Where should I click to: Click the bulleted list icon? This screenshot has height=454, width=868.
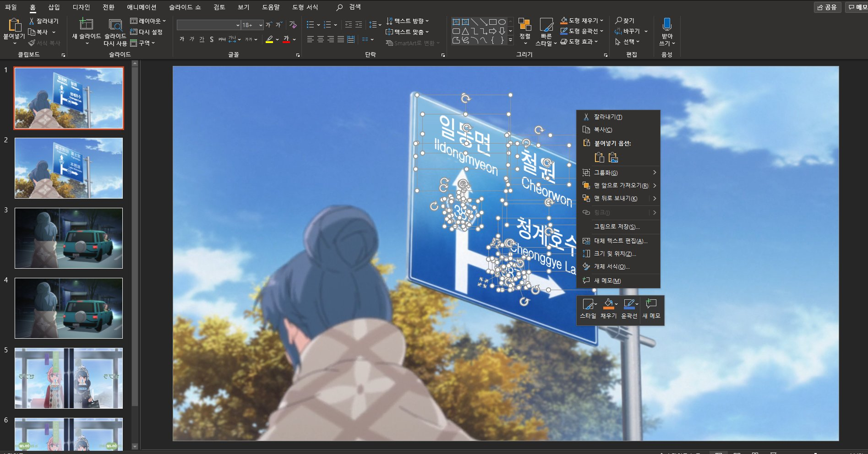[311, 25]
